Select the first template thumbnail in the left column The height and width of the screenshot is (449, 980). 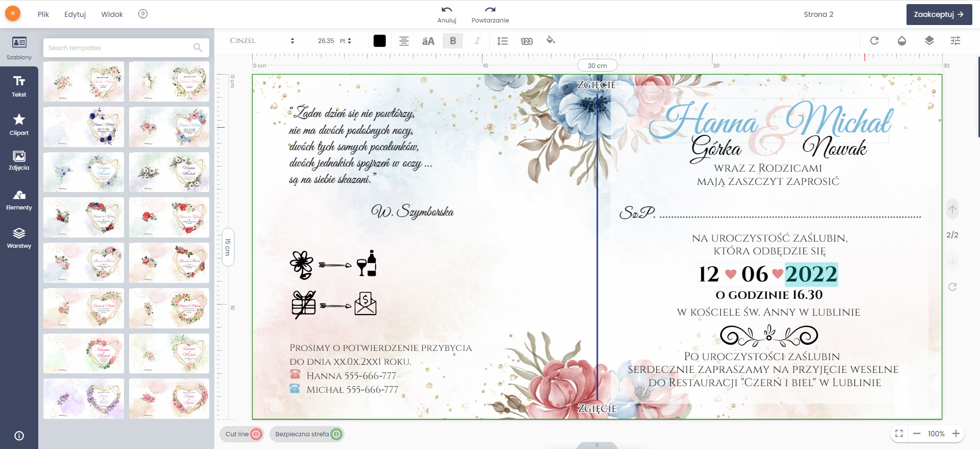(x=84, y=82)
